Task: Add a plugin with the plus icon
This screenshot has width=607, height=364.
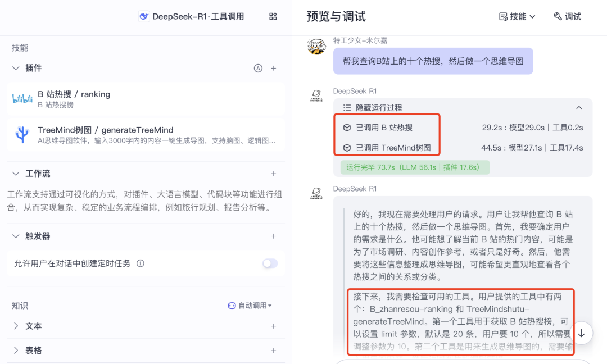Action: point(273,69)
